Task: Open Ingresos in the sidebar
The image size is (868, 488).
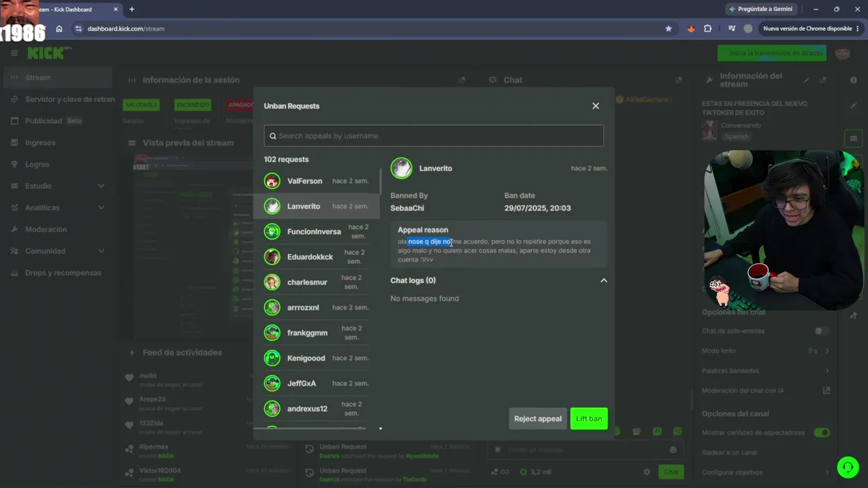Action: pos(58,142)
